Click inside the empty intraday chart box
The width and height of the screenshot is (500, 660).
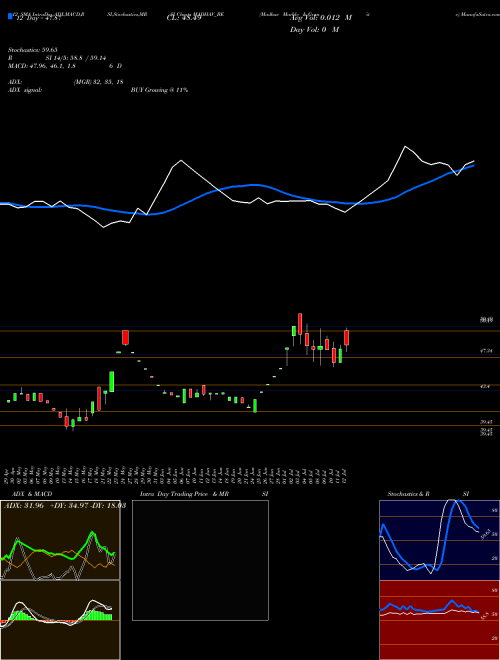click(x=200, y=560)
